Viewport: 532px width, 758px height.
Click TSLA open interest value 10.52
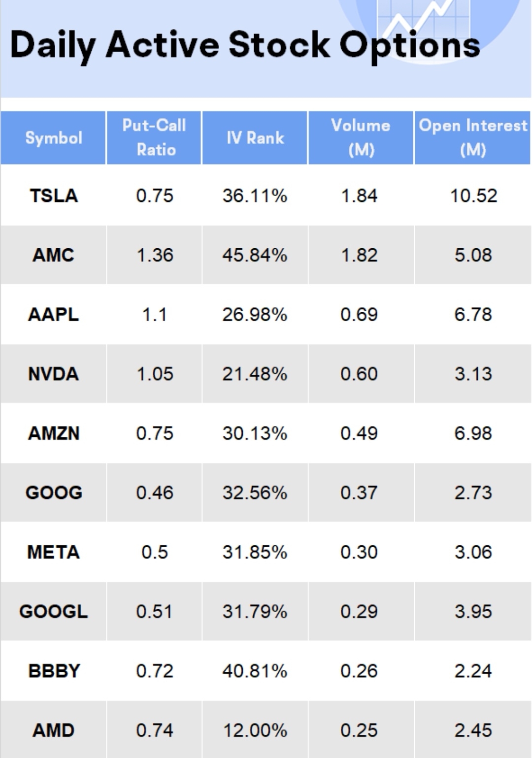pos(473,196)
